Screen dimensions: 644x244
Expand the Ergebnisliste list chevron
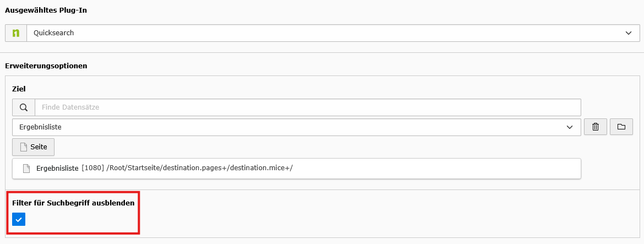click(x=570, y=127)
